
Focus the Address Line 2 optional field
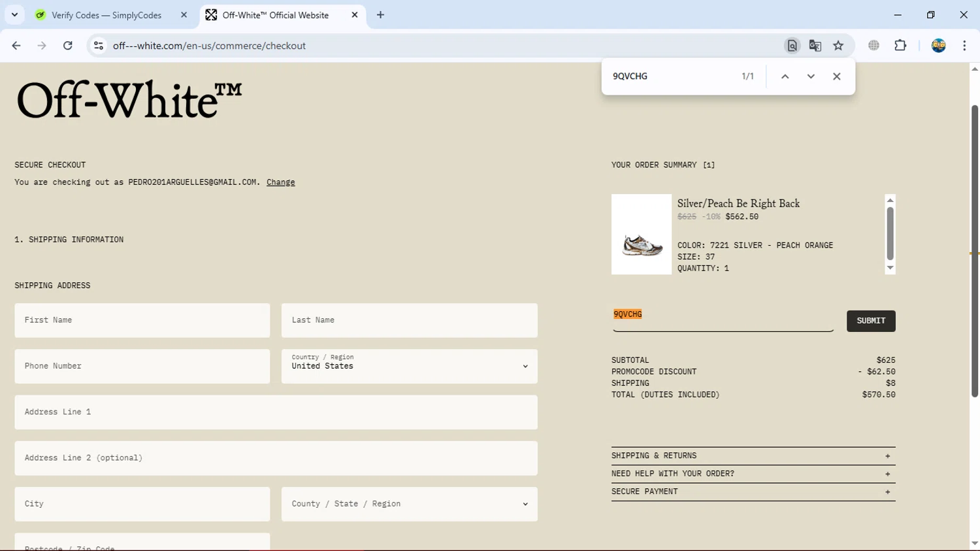tap(276, 458)
